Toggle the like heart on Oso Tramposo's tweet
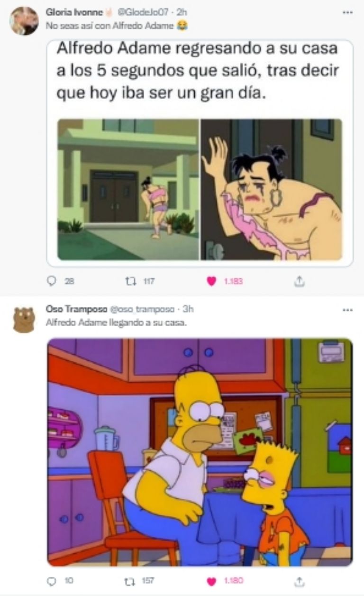 212,580
